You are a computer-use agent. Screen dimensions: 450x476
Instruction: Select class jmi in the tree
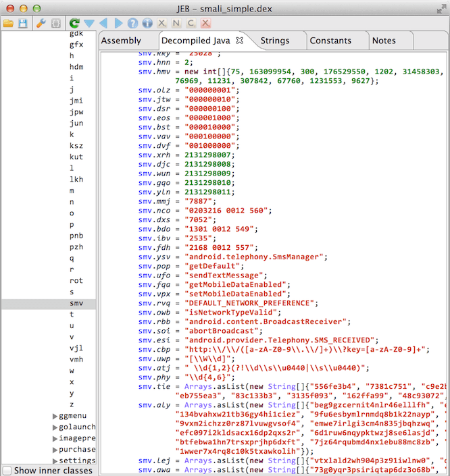point(76,101)
